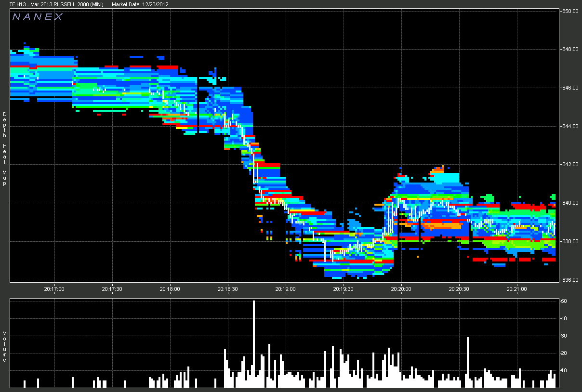Click the tallest volume bar reaching 50
Image resolution: width=582 pixels, height=392 pixels.
coord(254,344)
